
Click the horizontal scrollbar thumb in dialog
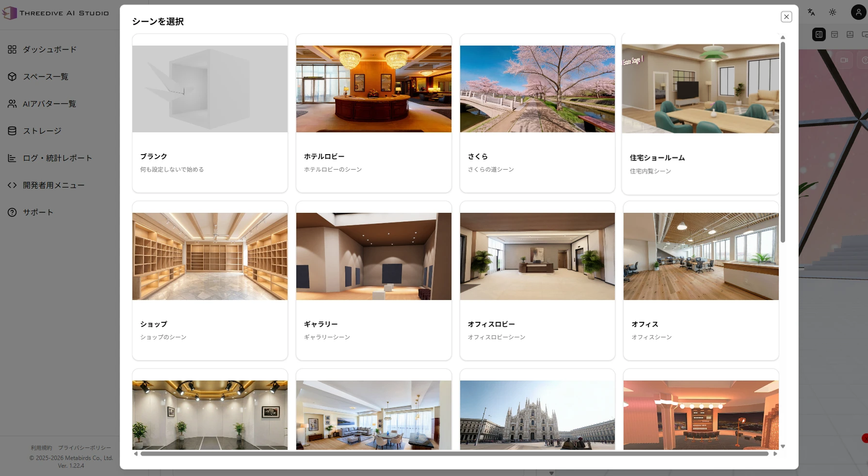point(455,454)
